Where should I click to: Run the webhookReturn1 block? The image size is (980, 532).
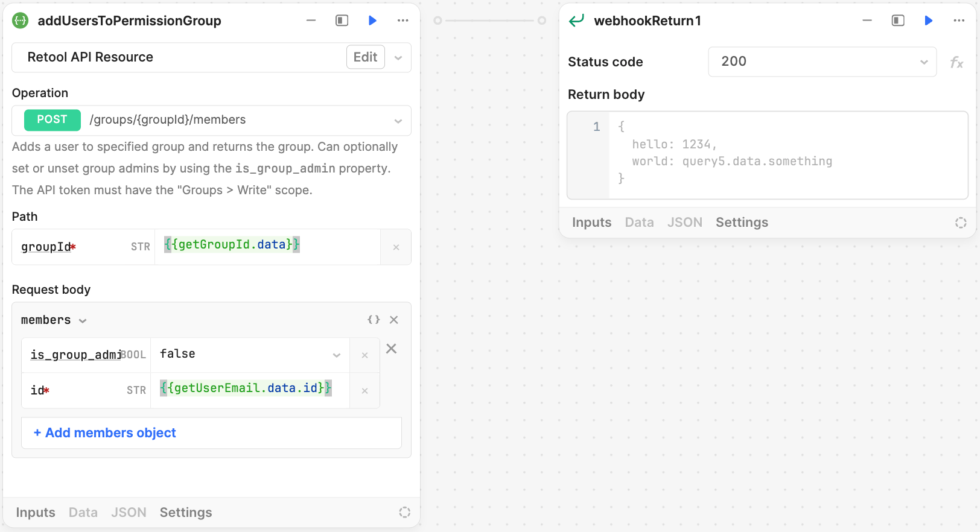pyautogui.click(x=929, y=21)
